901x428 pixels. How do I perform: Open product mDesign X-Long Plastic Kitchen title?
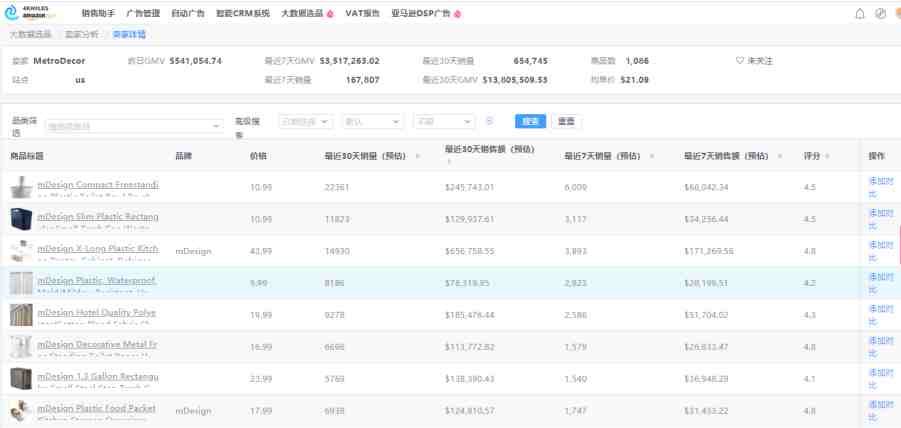(x=98, y=249)
